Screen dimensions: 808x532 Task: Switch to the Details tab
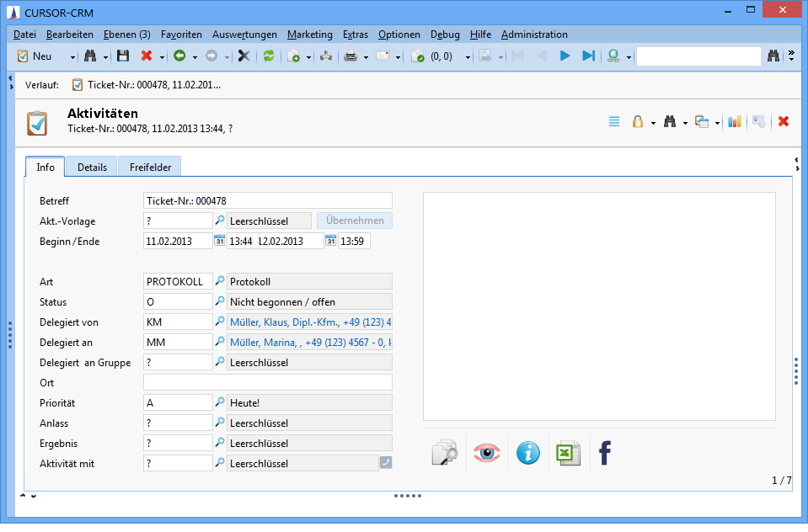[x=92, y=167]
